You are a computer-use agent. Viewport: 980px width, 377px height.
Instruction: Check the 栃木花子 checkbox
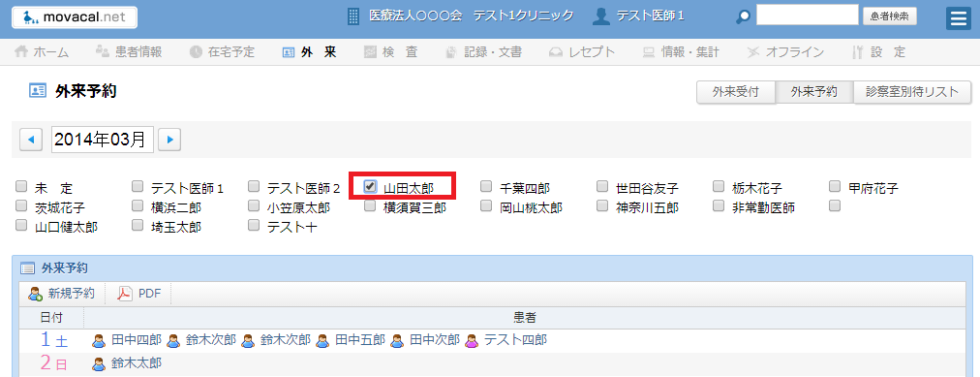click(719, 186)
